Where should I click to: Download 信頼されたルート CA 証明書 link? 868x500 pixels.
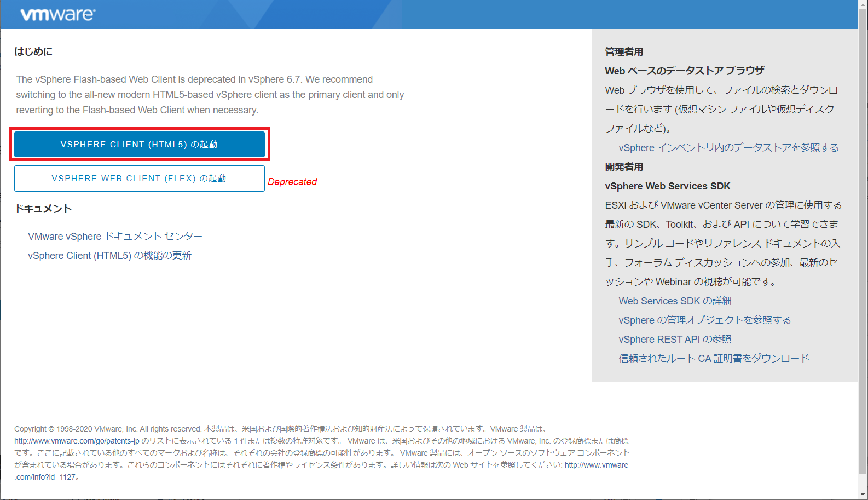tap(714, 358)
